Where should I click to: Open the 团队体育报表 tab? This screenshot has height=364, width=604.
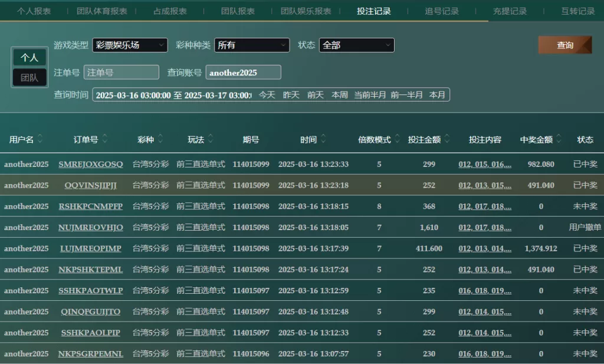click(101, 11)
